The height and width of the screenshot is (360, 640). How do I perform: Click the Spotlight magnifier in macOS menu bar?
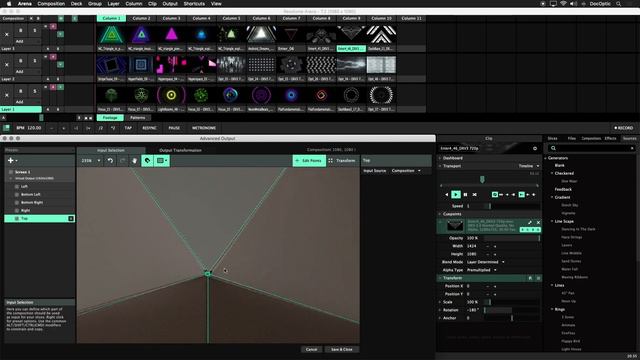pos(619,4)
